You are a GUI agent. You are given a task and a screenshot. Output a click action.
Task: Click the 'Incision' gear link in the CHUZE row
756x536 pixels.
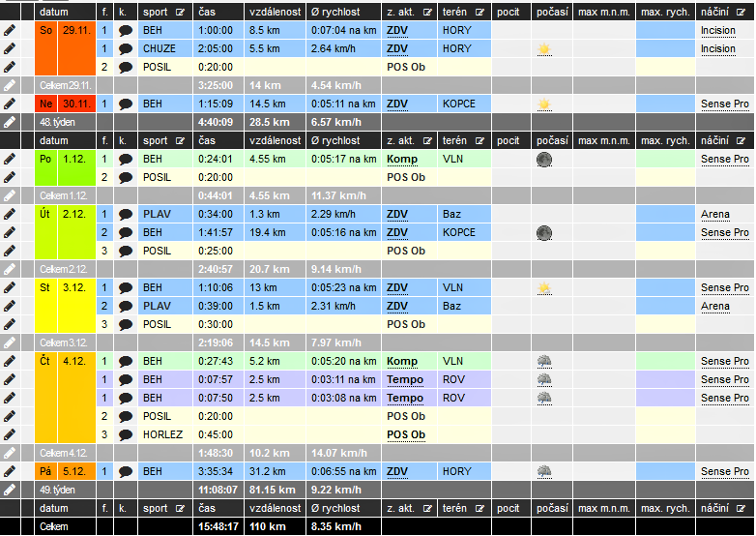click(718, 48)
